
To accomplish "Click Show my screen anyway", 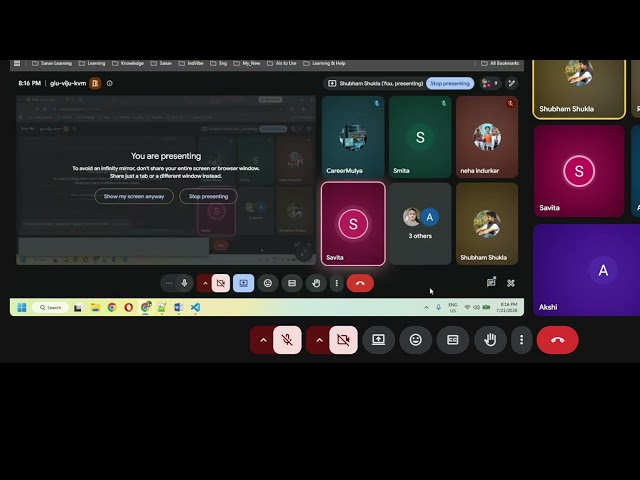I will tap(134, 196).
